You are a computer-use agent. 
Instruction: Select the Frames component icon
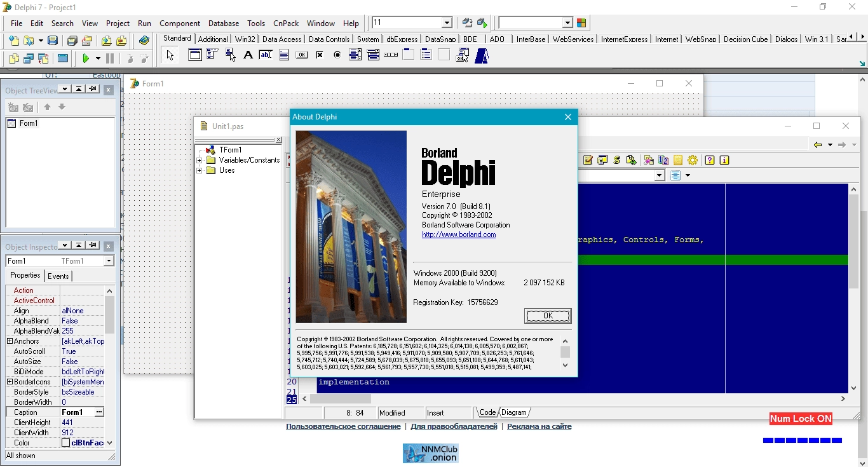click(195, 55)
